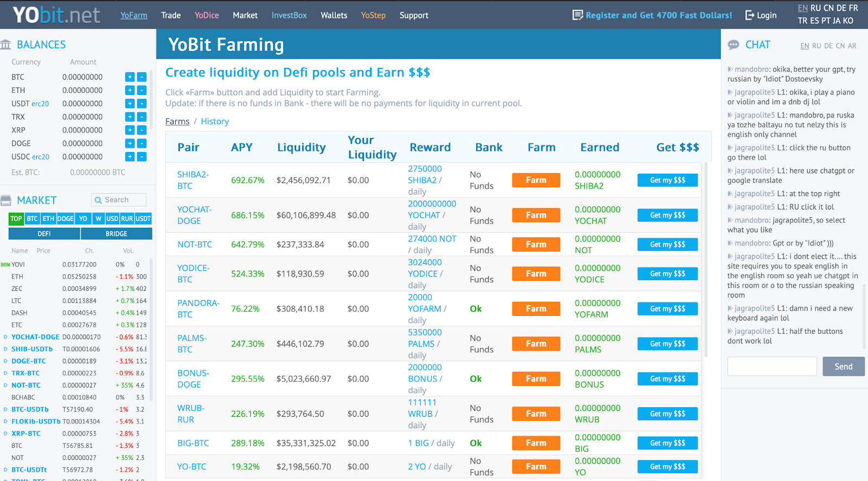Click the YObit.net logo
Screen dimensions: 868x481
click(x=56, y=15)
